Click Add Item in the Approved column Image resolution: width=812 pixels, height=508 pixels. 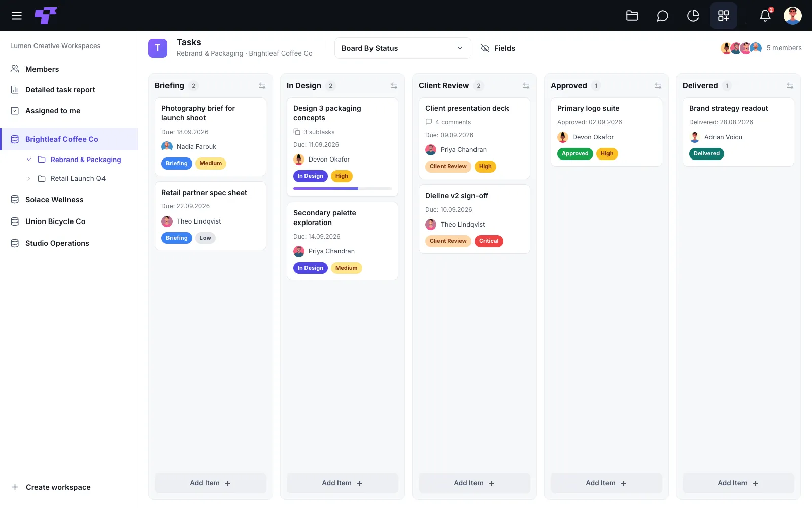coord(606,483)
